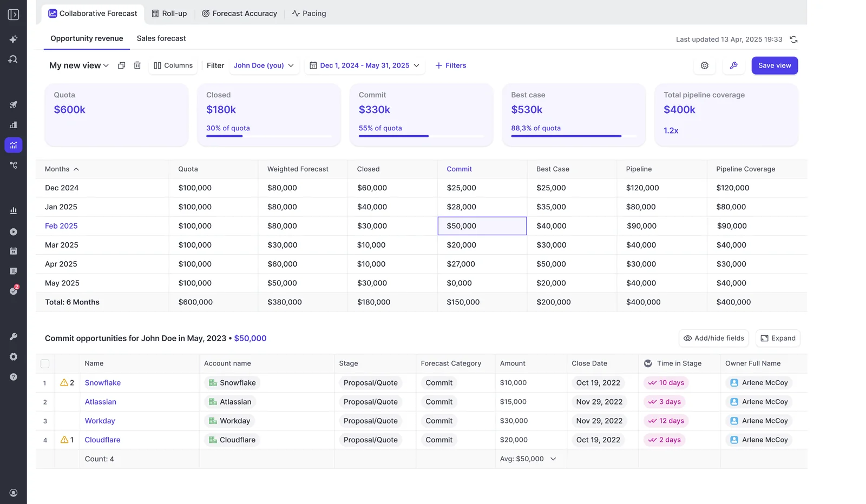Click the Pipeline Coverage column header
Image resolution: width=866 pixels, height=504 pixels.
point(745,169)
